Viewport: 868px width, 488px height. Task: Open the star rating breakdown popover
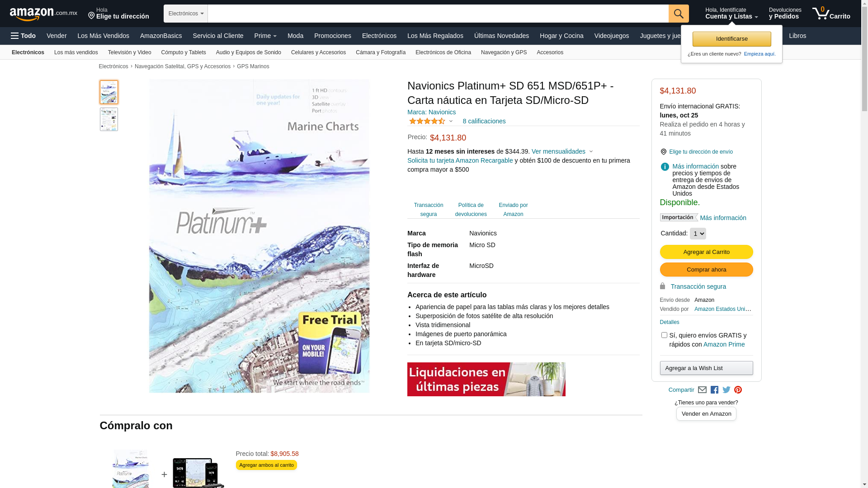(431, 121)
